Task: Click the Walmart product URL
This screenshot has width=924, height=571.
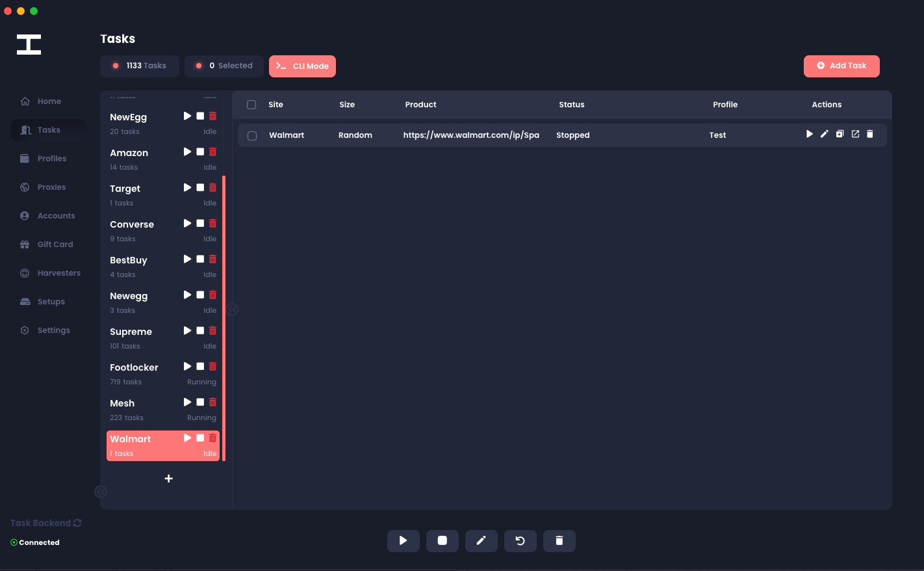Action: pos(471,135)
